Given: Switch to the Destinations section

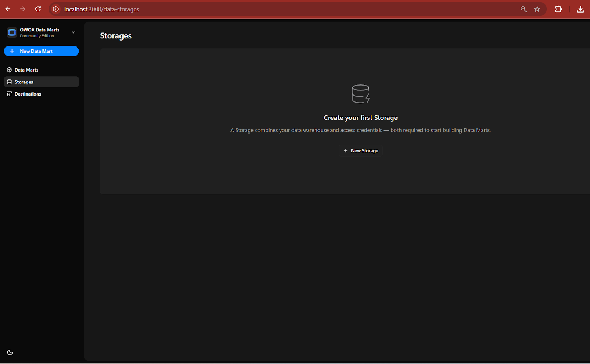Looking at the screenshot, I should click(28, 94).
